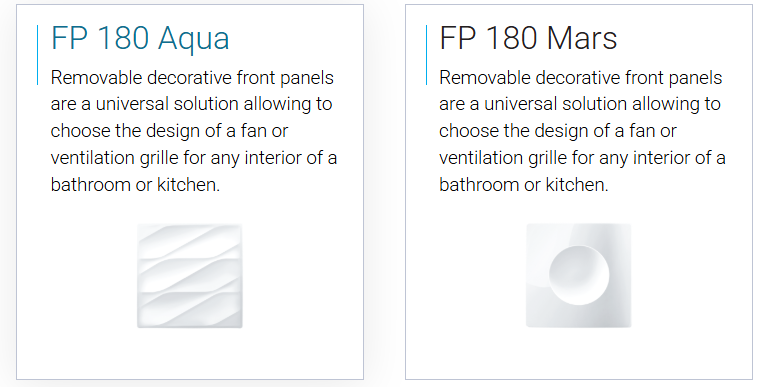Viewport: 758px width, 387px height.
Task: Click the blue accent line beside Mars title
Action: (x=426, y=55)
